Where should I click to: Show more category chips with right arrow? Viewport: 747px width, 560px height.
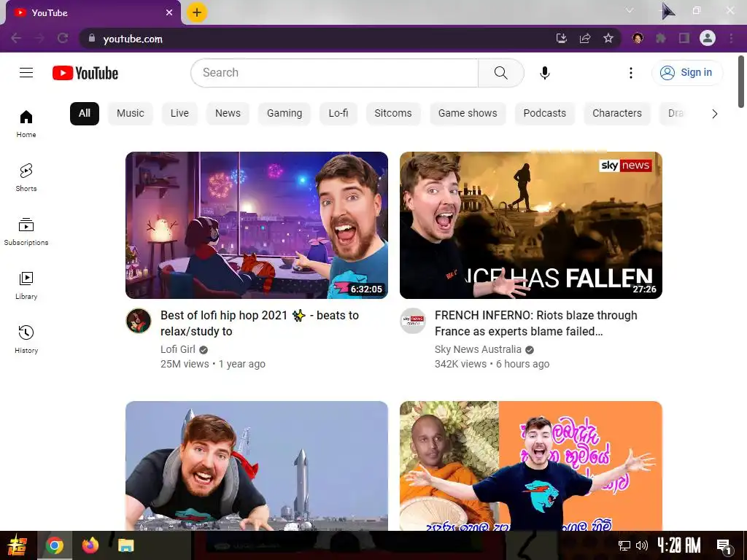[714, 113]
